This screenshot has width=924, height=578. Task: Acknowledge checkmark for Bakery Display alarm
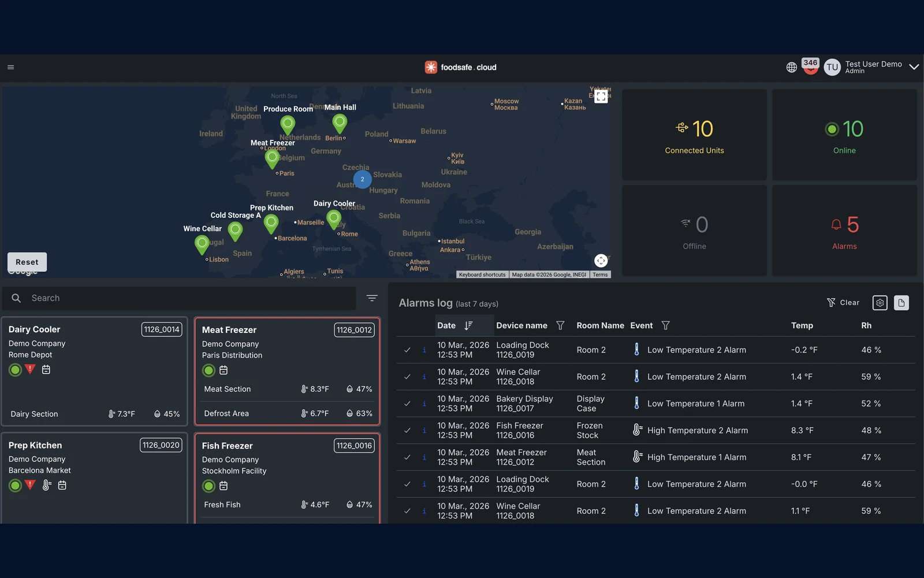click(x=407, y=403)
